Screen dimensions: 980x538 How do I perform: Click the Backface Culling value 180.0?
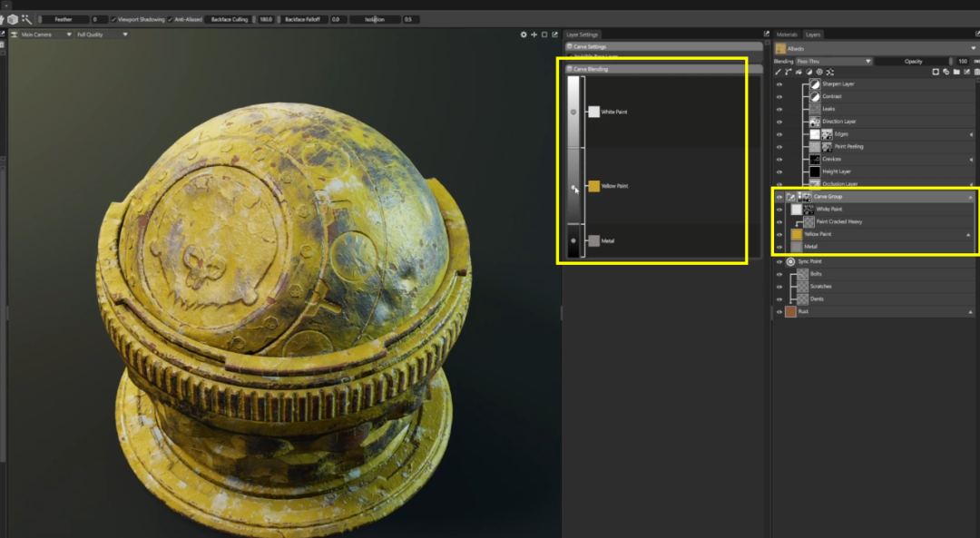[x=266, y=19]
